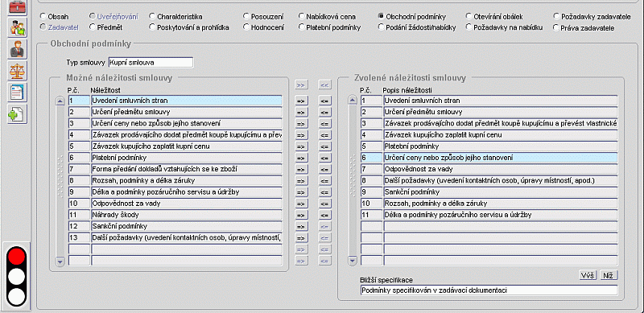Viewport: 644px width, 313px height.
Task: Open the document page sidebar icon
Action: [x=17, y=93]
